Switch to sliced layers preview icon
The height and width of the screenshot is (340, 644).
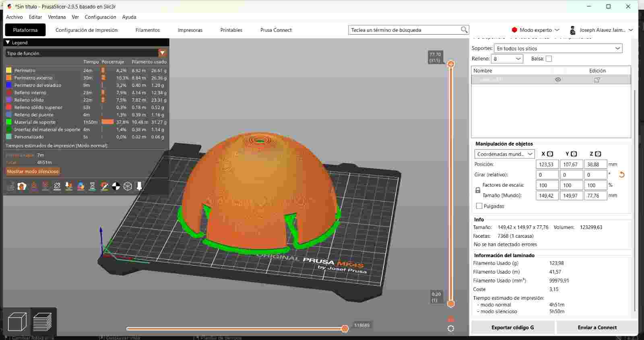(43, 321)
